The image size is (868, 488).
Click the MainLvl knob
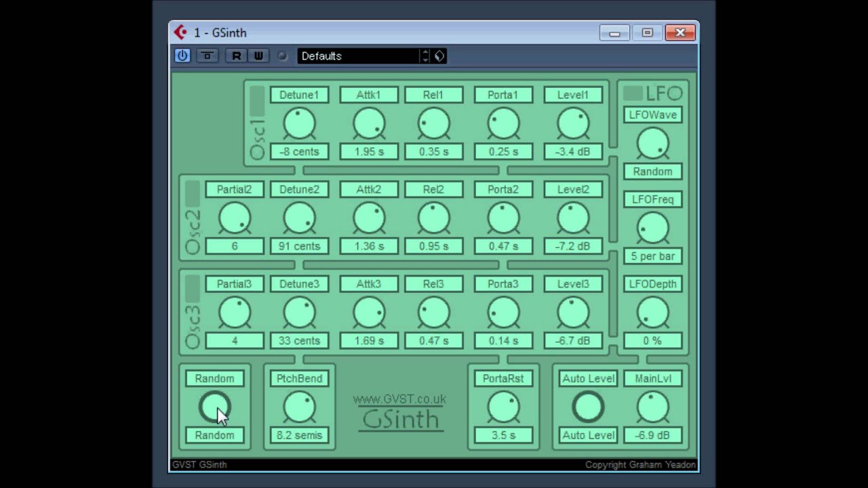652,407
